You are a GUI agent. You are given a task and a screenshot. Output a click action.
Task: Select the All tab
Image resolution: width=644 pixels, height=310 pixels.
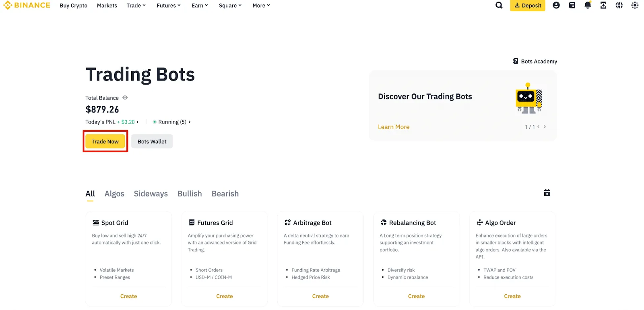[x=90, y=194]
